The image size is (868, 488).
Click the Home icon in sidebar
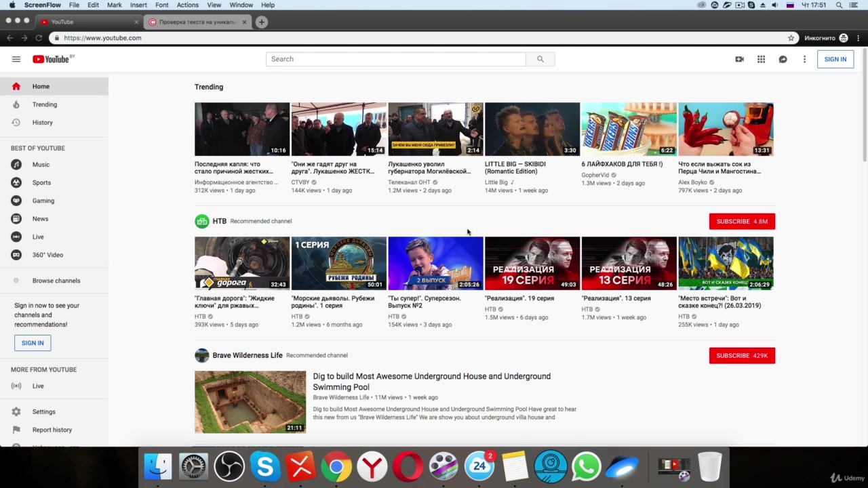(x=16, y=86)
